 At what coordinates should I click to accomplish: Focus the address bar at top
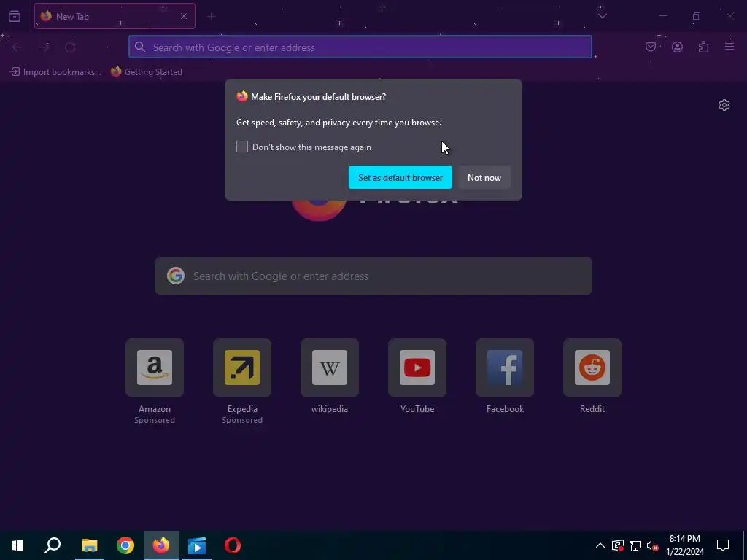pyautogui.click(x=360, y=47)
